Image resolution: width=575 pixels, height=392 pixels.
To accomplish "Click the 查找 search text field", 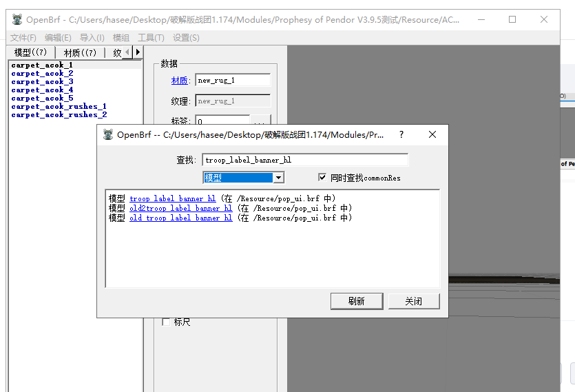I will tap(305, 160).
